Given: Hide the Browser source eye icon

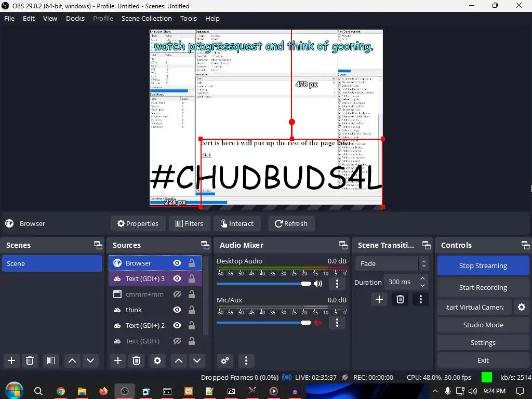Looking at the screenshot, I should pyautogui.click(x=177, y=263).
